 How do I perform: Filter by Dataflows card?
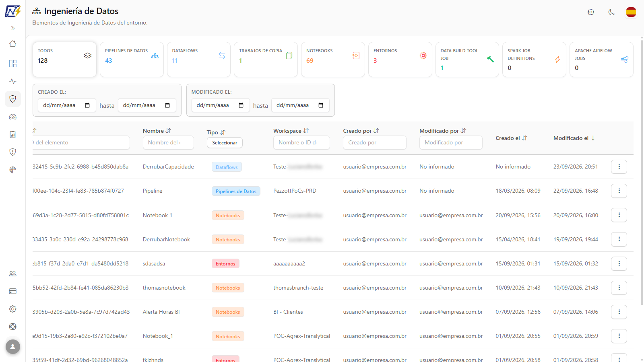click(199, 60)
